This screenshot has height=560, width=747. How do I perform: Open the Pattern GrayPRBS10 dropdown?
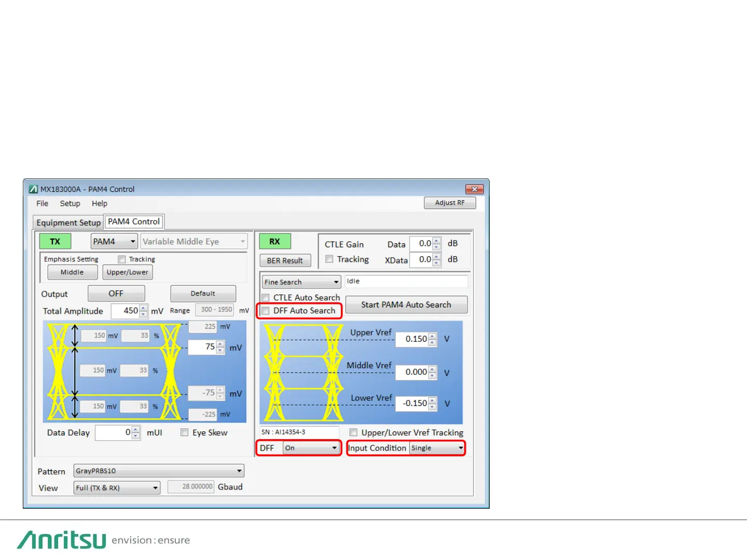[x=159, y=471]
